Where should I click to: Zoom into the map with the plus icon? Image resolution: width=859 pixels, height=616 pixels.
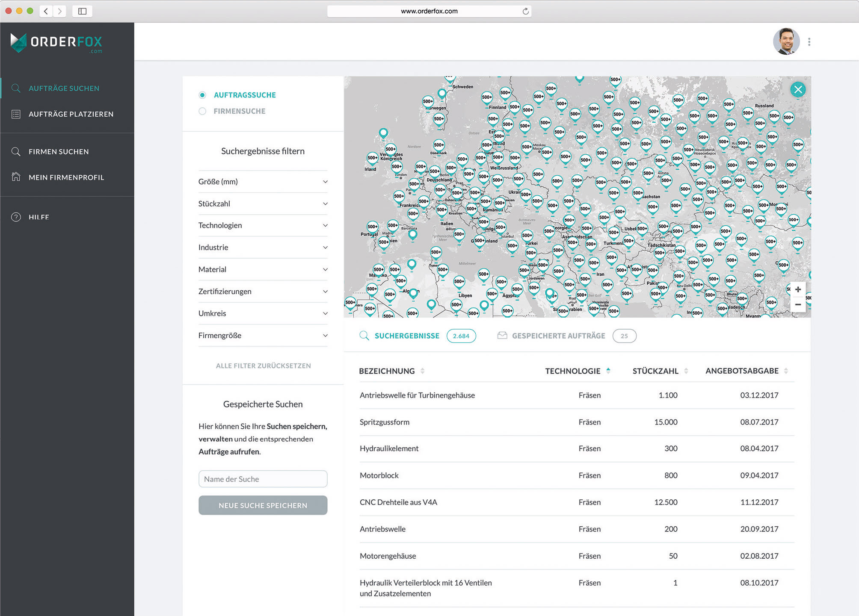click(x=797, y=289)
